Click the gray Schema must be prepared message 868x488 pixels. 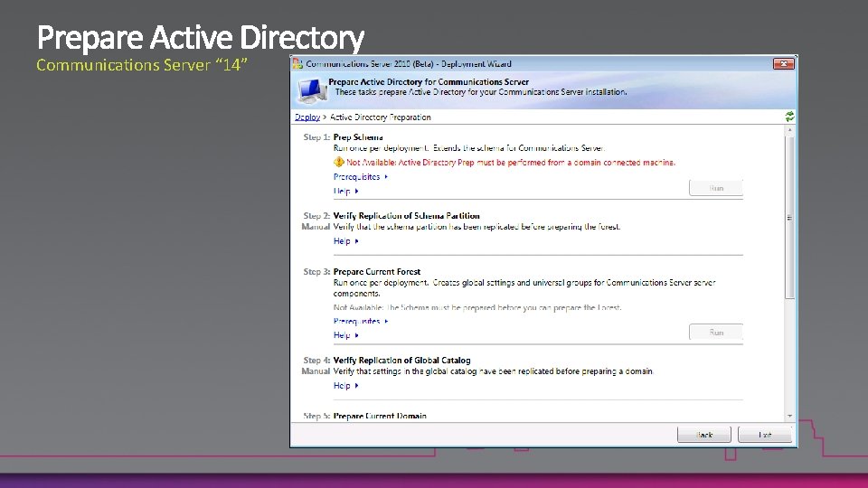pyautogui.click(x=477, y=307)
